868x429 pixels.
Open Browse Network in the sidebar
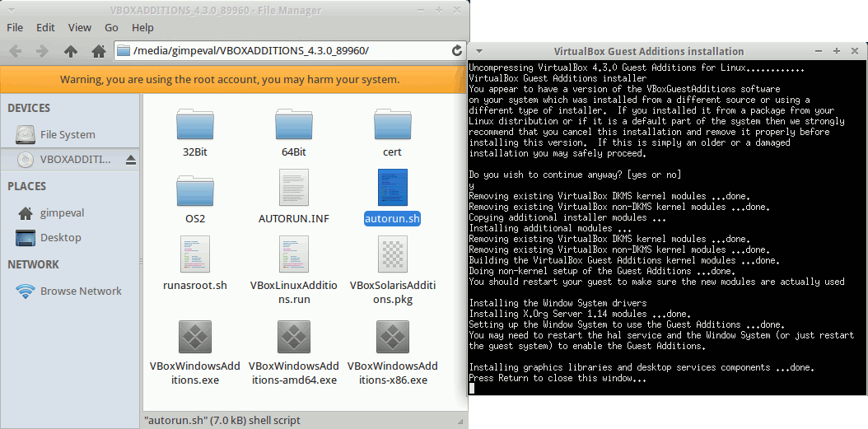(70, 291)
